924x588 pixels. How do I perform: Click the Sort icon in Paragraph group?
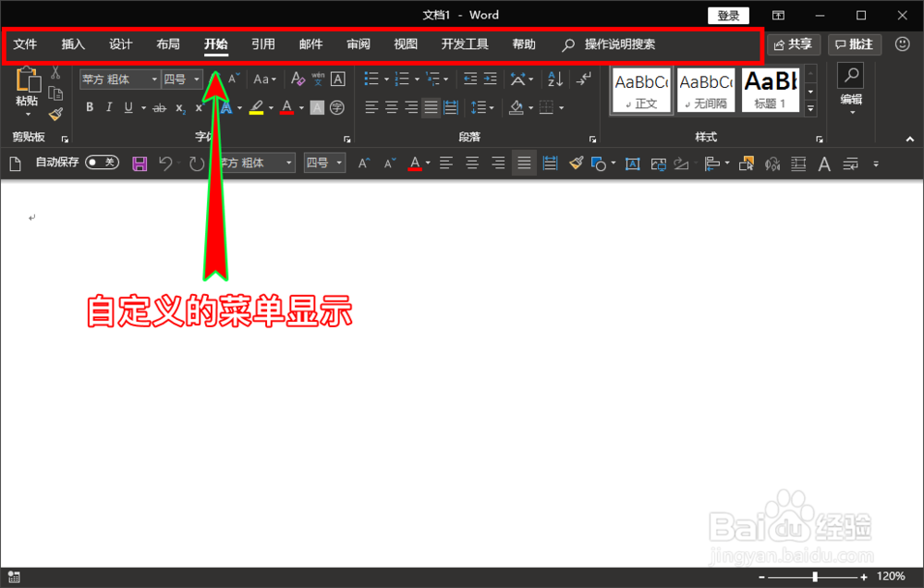tap(555, 80)
